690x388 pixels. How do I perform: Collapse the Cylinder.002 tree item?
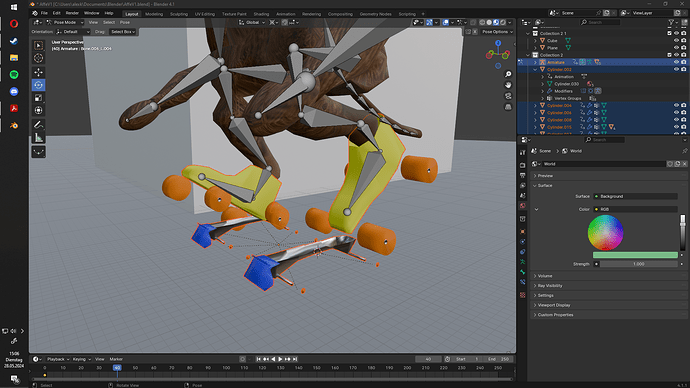[535, 70]
